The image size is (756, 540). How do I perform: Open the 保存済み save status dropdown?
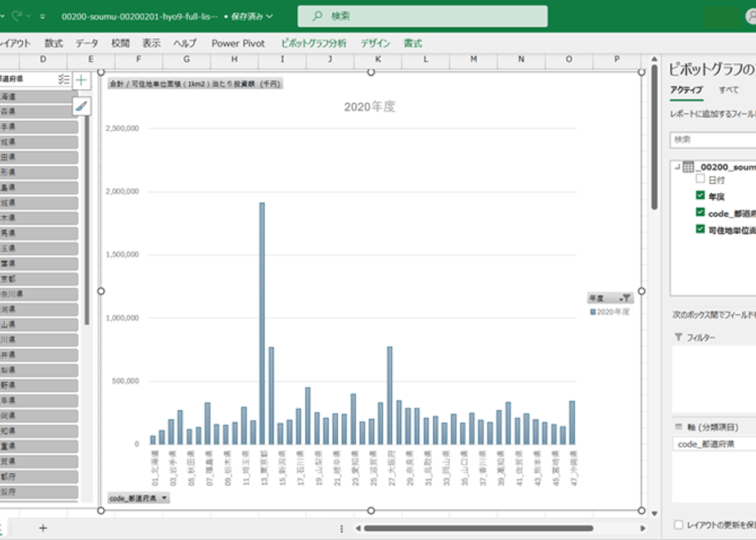[252, 16]
